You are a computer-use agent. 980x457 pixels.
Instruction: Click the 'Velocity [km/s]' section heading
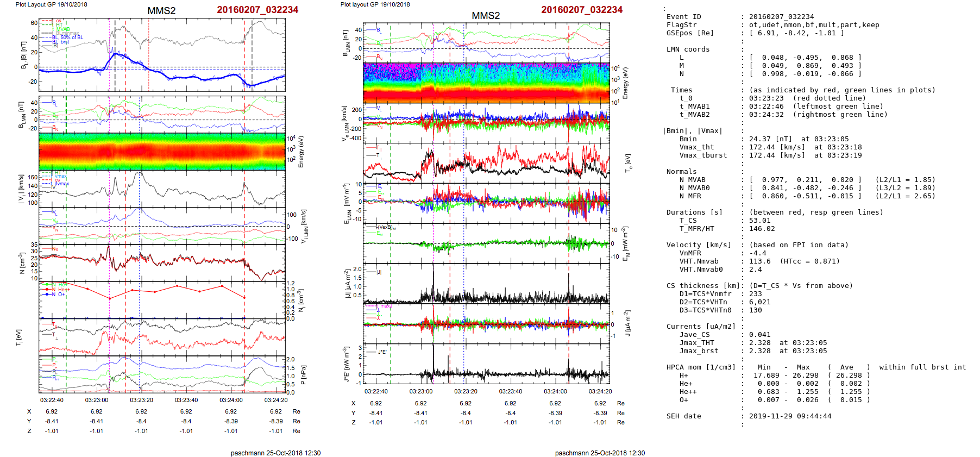tap(699, 245)
